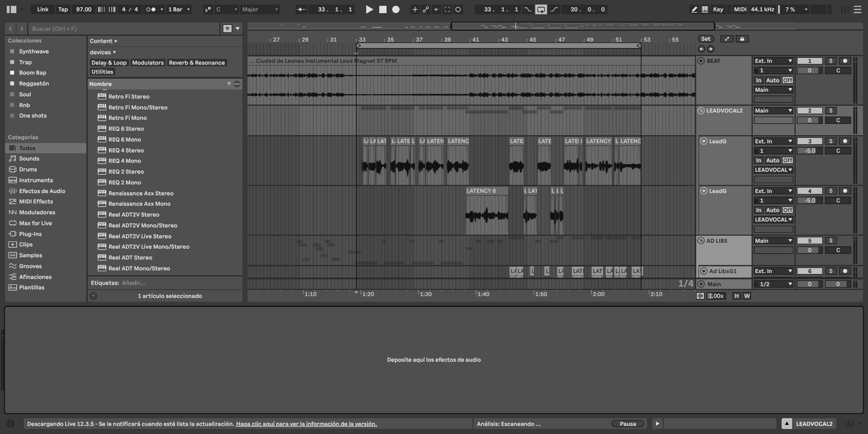868x434 pixels.
Task: Click the Pausa analysis button
Action: click(x=627, y=424)
